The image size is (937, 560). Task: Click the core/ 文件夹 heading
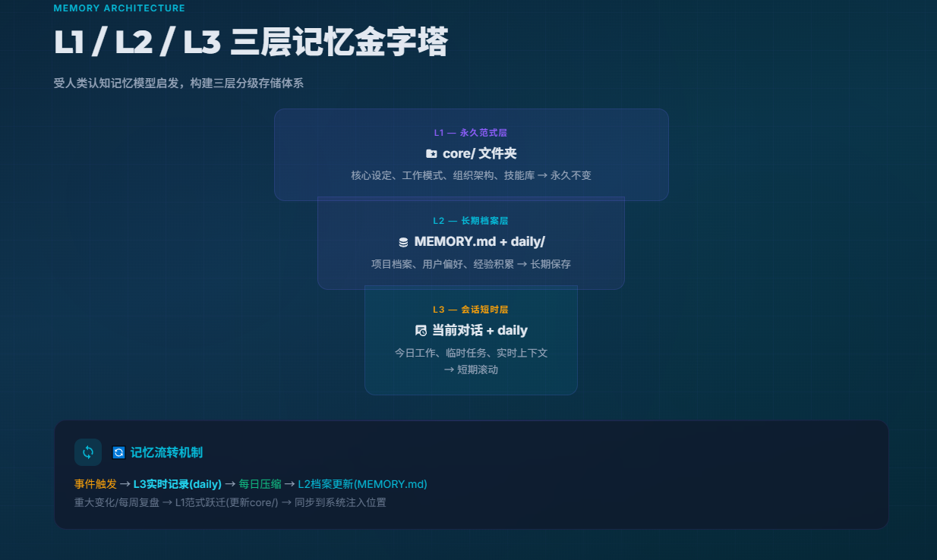click(480, 153)
